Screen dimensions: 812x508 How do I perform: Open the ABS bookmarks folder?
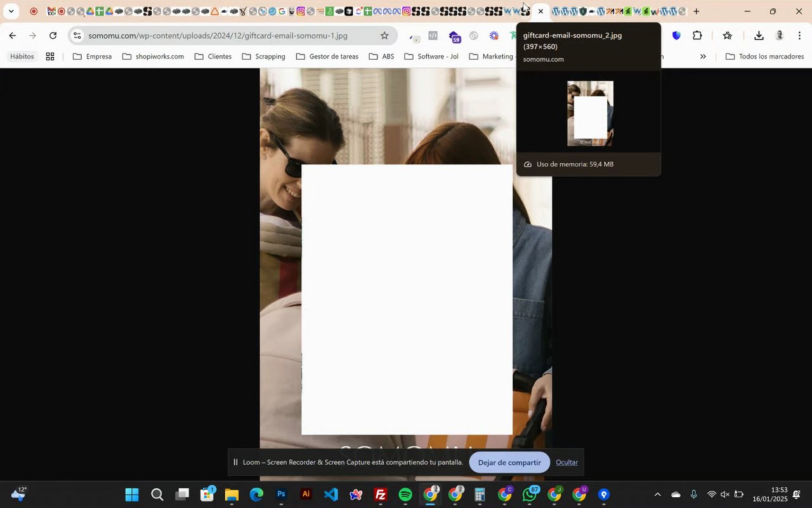(x=381, y=57)
